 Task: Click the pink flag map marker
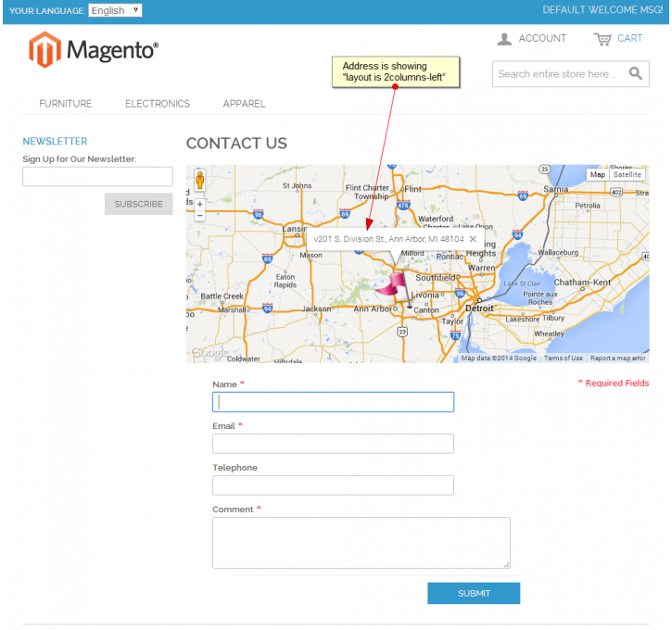pos(394,288)
